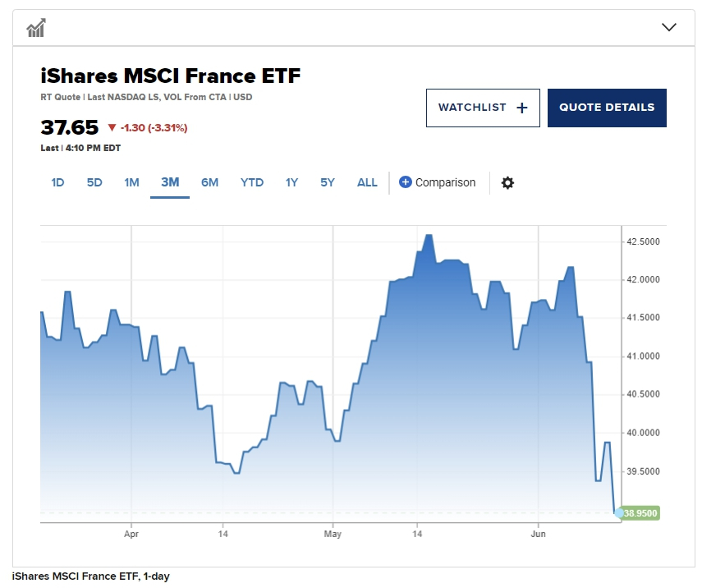Screen dimensions: 702x588
Task: Click the plus icon on Watchlist button
Action: [522, 108]
